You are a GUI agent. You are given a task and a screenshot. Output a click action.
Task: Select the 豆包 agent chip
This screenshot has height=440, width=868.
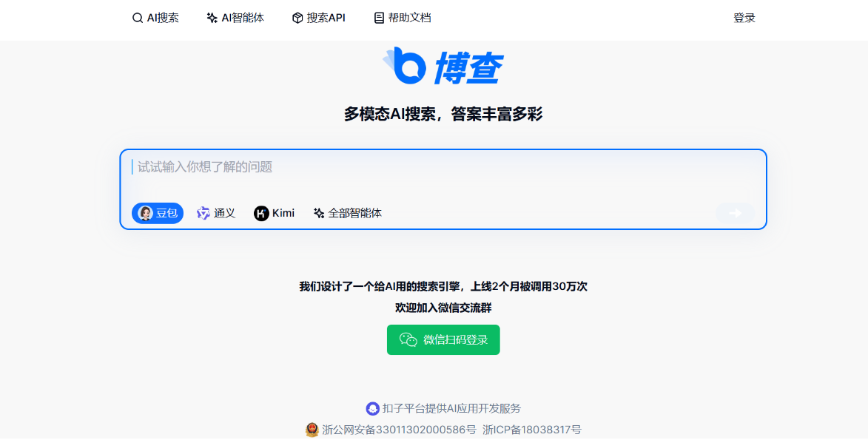[x=158, y=213]
